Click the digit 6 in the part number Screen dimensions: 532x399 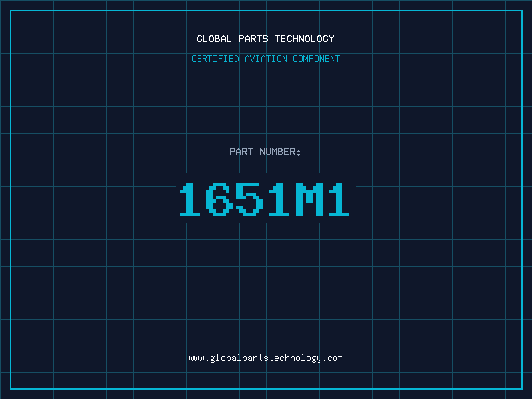point(219,199)
